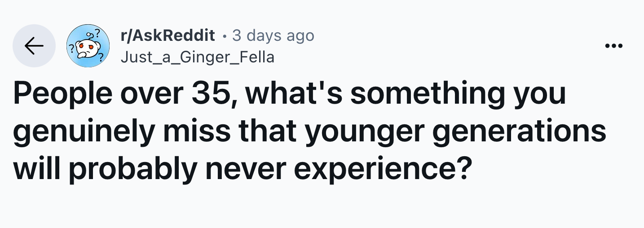Open the menu with three horizontal dots

pos(614,46)
